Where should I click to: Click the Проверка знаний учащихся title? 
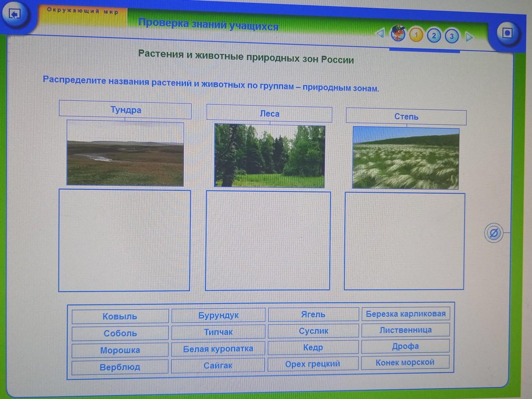click(208, 24)
